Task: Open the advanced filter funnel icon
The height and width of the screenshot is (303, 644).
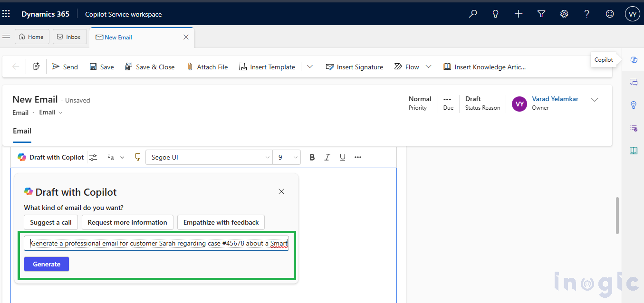Action: click(x=541, y=14)
